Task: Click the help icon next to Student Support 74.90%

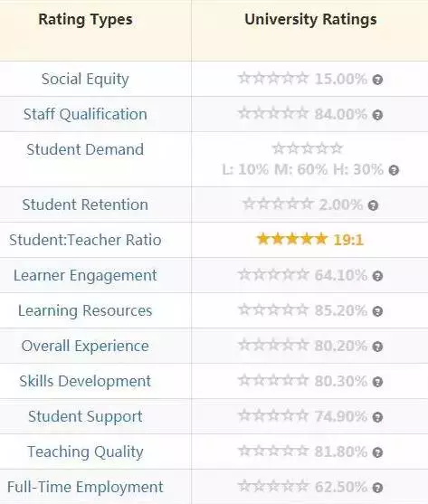Action: pos(377,417)
